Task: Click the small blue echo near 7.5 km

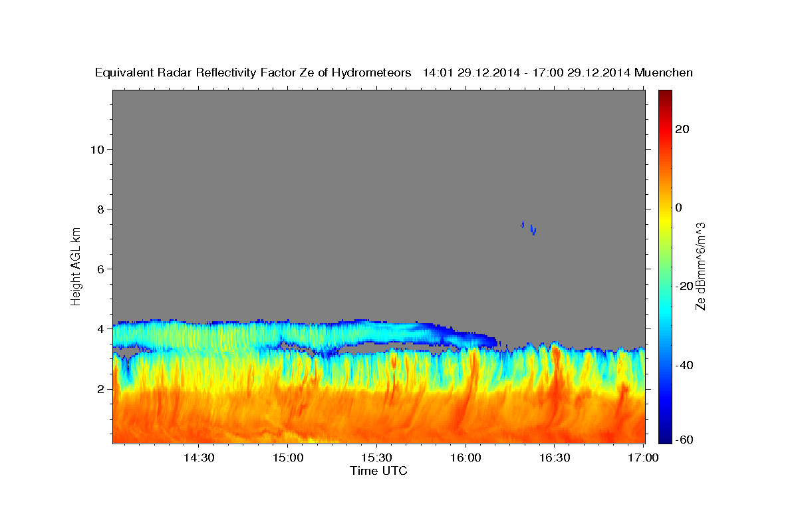Action: tap(529, 227)
